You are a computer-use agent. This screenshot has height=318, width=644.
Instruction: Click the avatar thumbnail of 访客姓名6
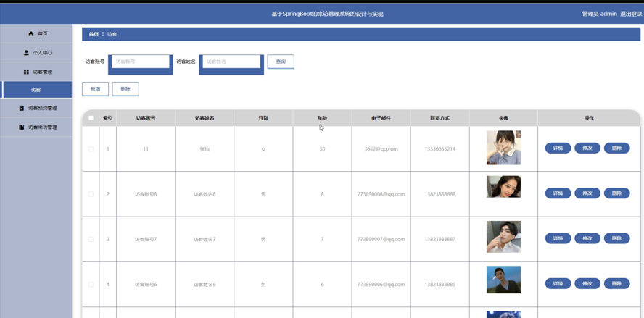tap(503, 280)
